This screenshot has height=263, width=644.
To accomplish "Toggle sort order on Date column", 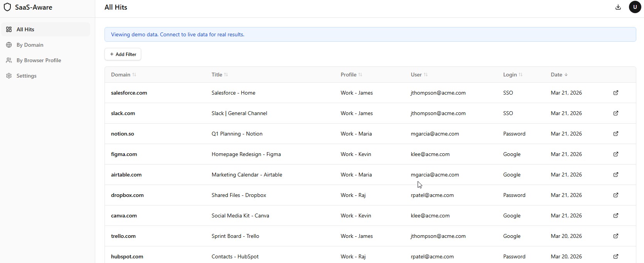I will [559, 75].
